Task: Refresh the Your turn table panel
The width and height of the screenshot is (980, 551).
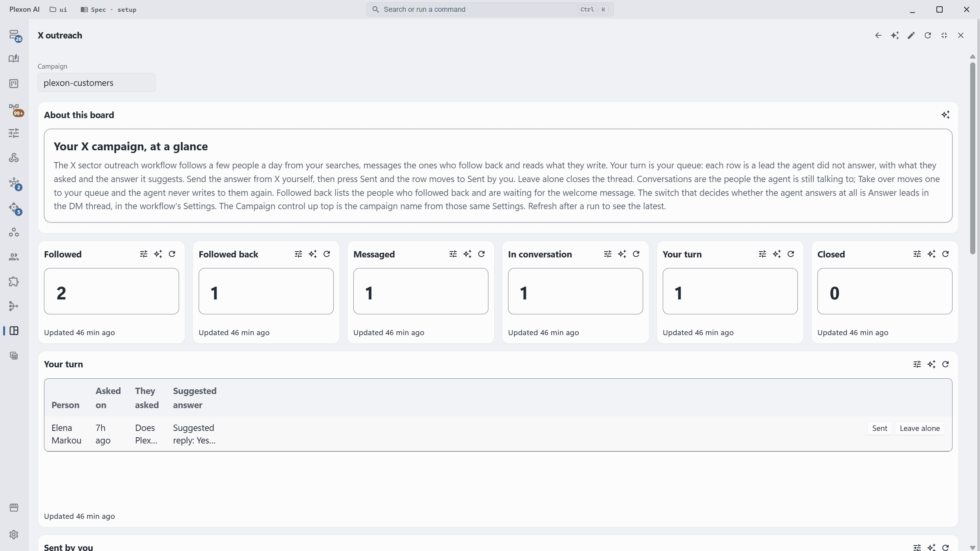Action: pyautogui.click(x=945, y=364)
